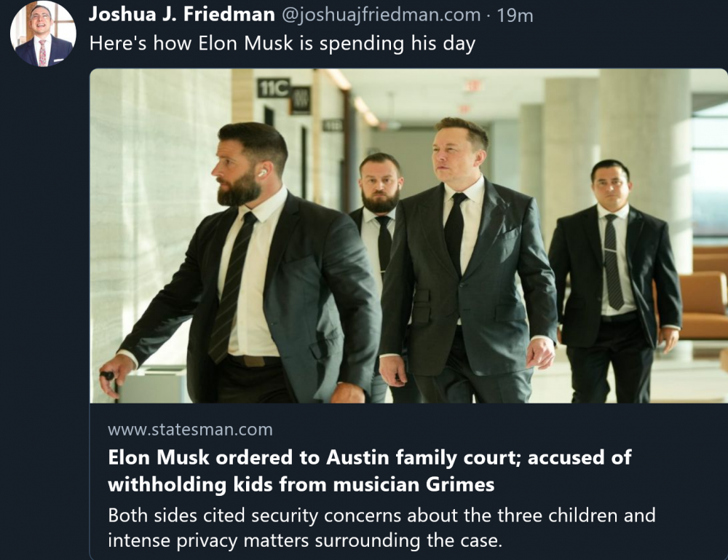The width and height of the screenshot is (728, 560).
Task: Click the tweet text about Elon Musk's day
Action: (x=282, y=44)
